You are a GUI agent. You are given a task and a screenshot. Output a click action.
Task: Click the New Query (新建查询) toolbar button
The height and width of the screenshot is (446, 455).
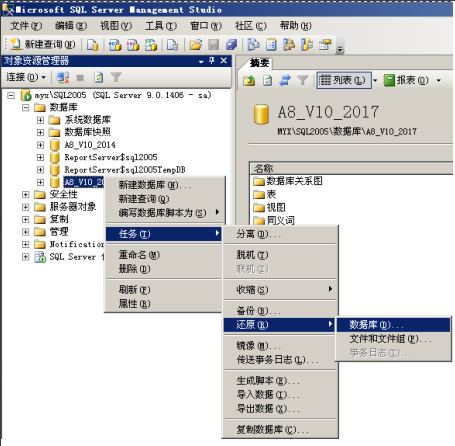[43, 45]
